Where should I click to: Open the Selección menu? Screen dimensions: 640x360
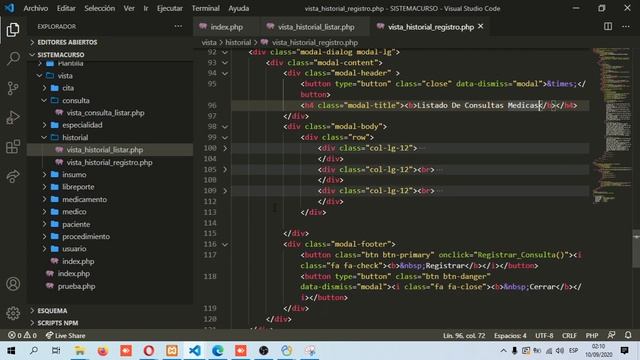coord(100,8)
